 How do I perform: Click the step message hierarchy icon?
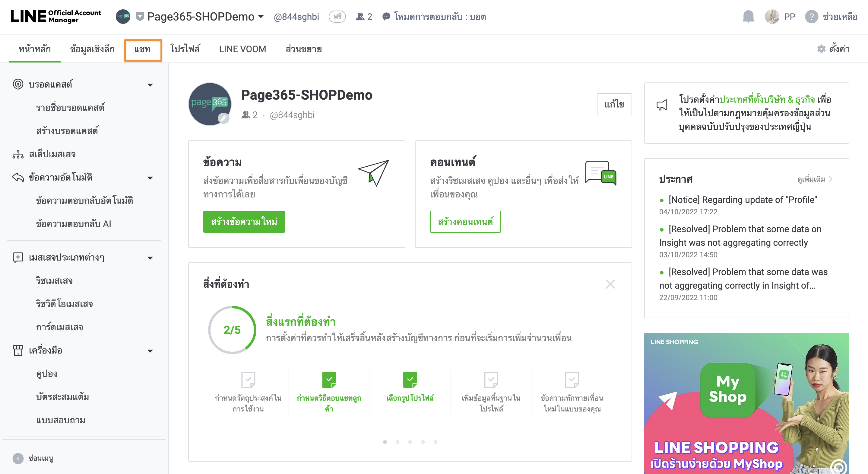coord(18,155)
